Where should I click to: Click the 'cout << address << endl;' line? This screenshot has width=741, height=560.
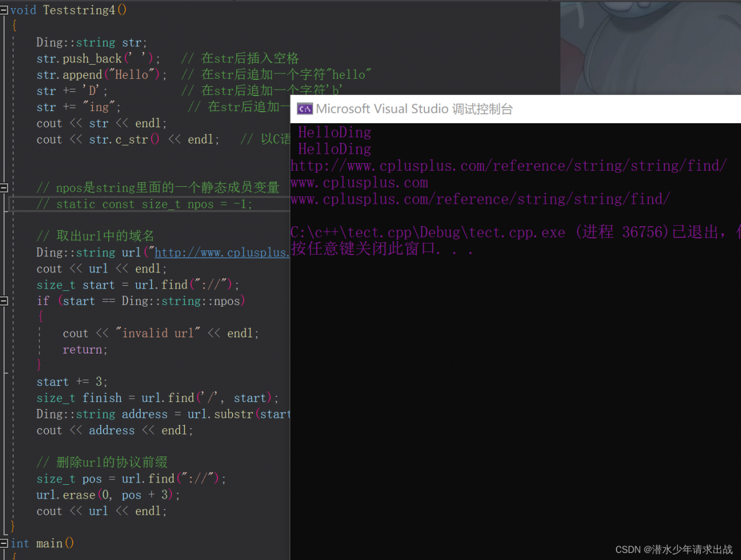(x=115, y=430)
